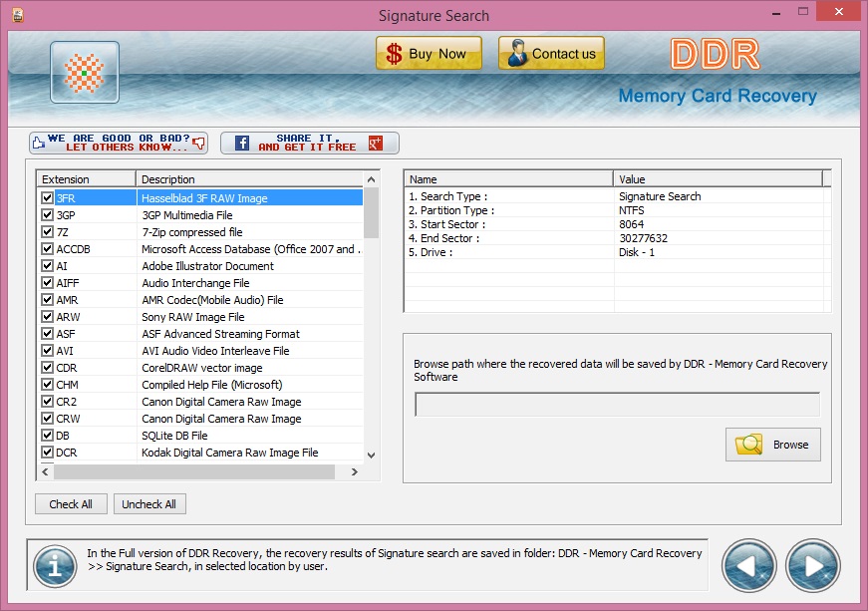Uncheck the CR2 extension checkbox
868x611 pixels.
pyautogui.click(x=47, y=402)
